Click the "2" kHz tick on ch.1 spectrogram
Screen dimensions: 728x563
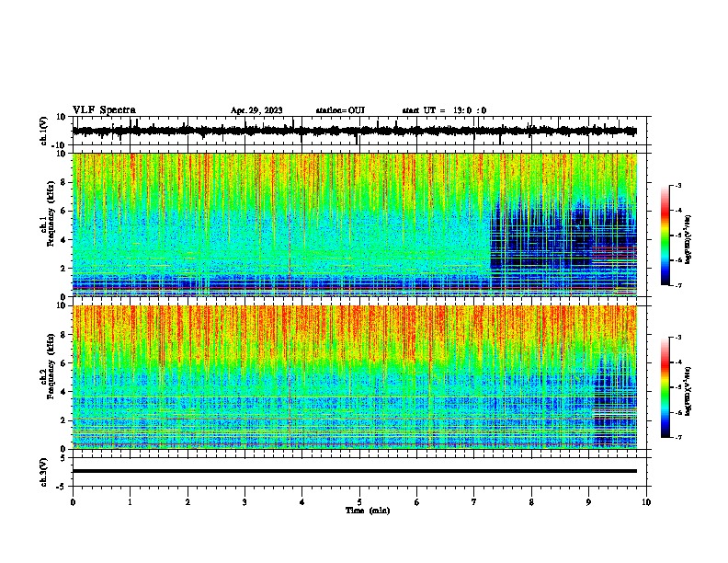pos(64,269)
